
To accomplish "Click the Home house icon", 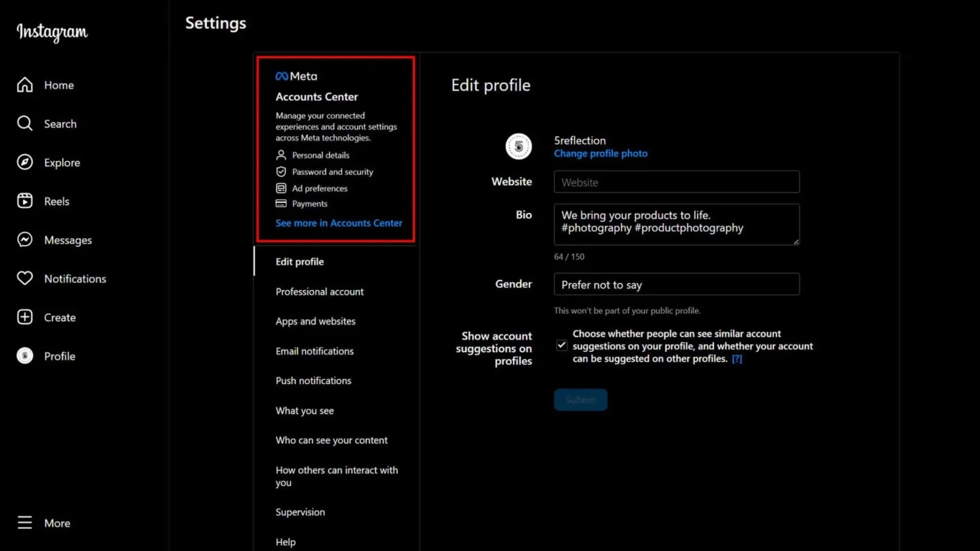I will (24, 85).
